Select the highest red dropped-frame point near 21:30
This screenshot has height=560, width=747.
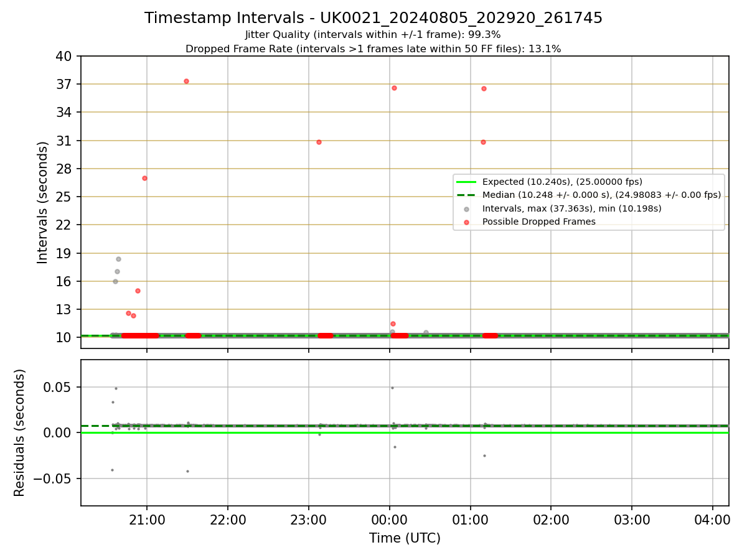[186, 81]
